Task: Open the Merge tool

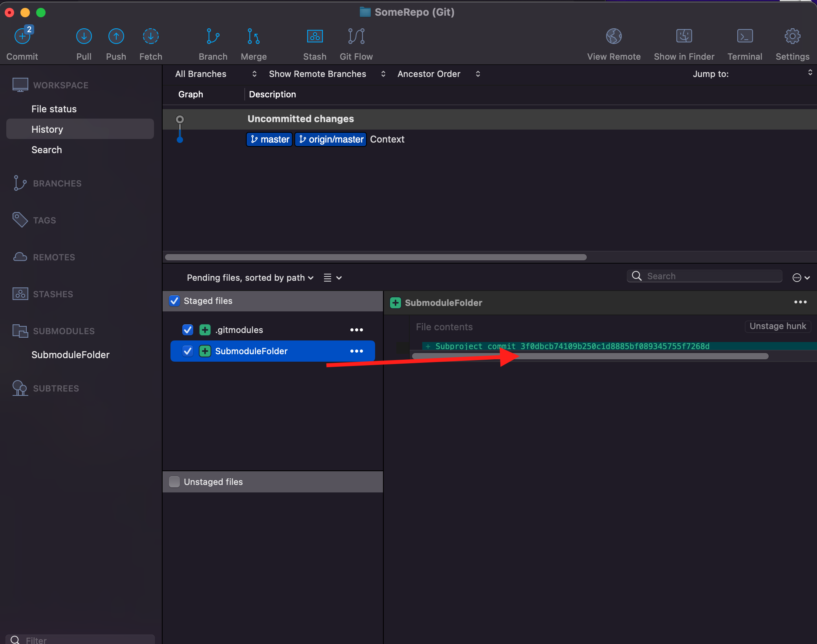Action: pyautogui.click(x=253, y=37)
